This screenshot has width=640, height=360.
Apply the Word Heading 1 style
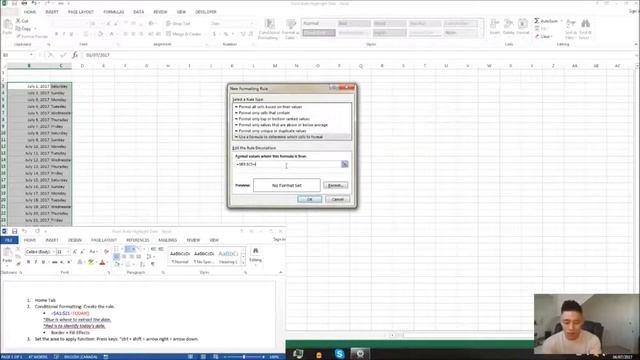point(228,257)
